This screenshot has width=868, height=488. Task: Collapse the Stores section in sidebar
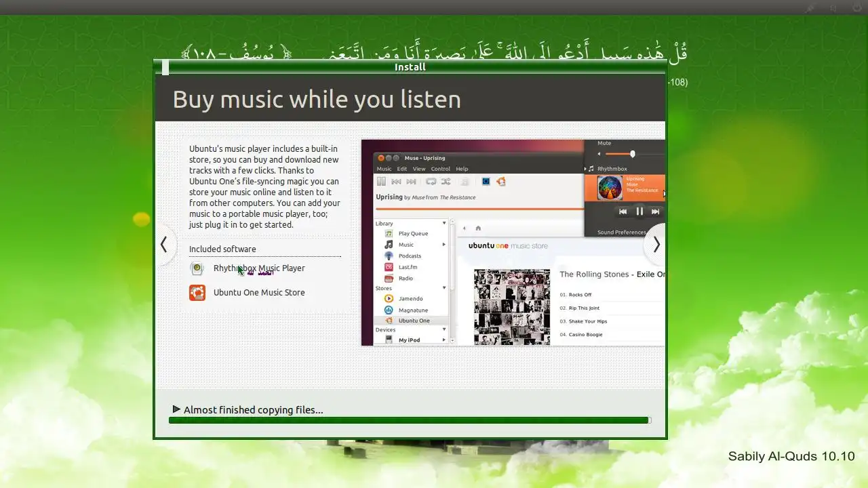(x=444, y=288)
